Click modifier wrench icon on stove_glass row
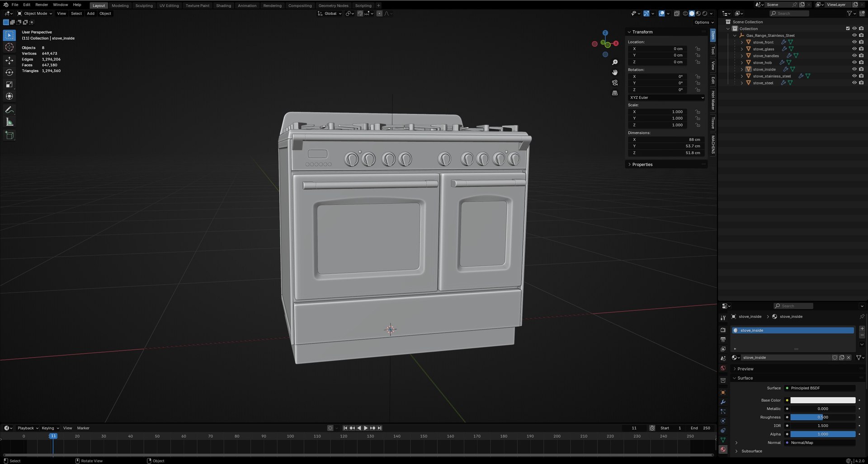868x464 pixels. click(x=784, y=49)
